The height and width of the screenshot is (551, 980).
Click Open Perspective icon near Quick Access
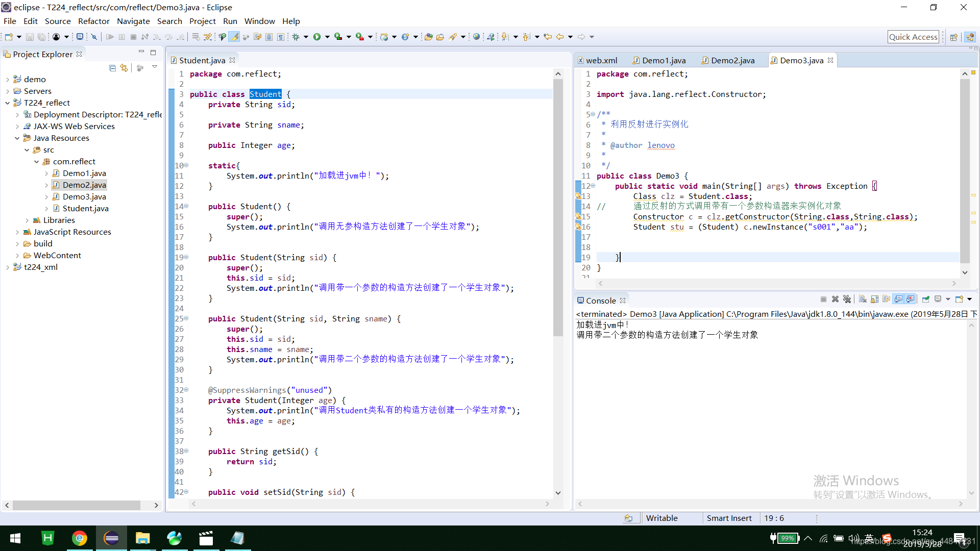coord(953,37)
